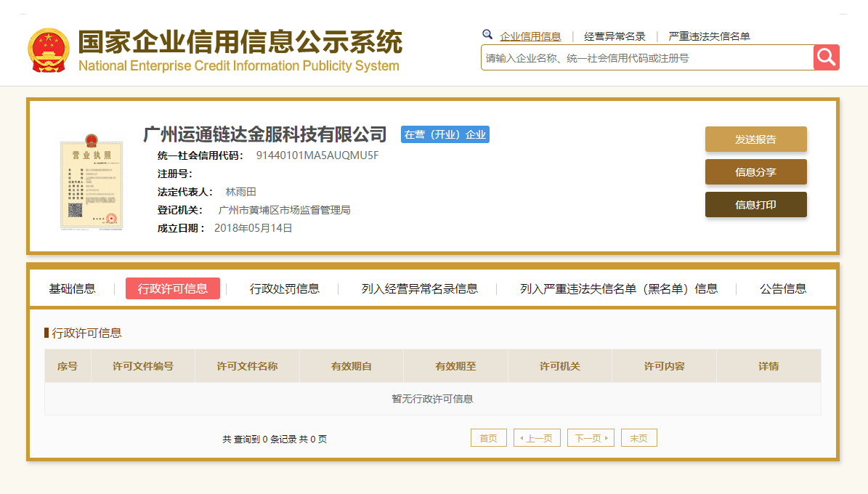Click the site title 国家企业信用信息公示系统
The width and height of the screenshot is (868, 494).
point(240,42)
